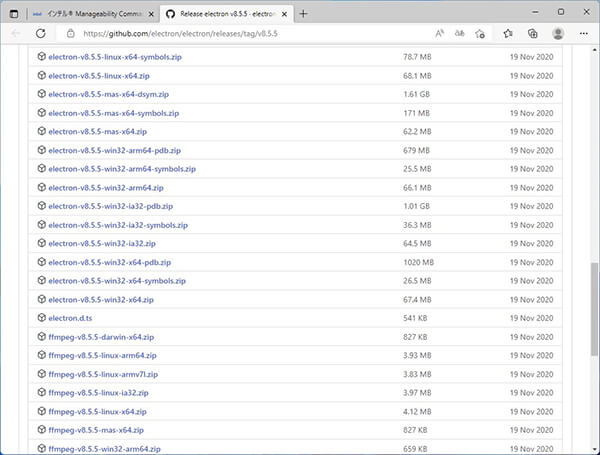Select the 1020 MB size value
This screenshot has height=455, width=600.
[418, 263]
